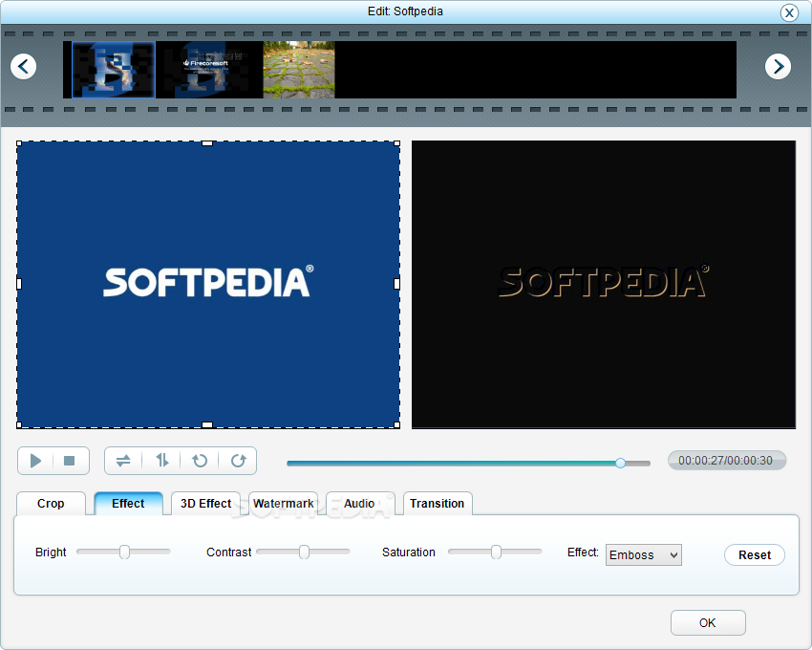This screenshot has width=812, height=650.
Task: Click the Reset button
Action: click(x=755, y=555)
